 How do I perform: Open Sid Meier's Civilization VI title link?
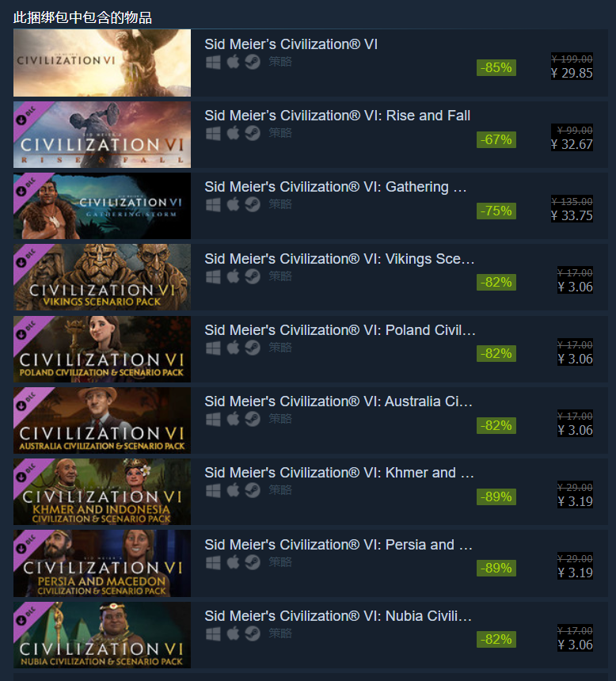(x=291, y=44)
